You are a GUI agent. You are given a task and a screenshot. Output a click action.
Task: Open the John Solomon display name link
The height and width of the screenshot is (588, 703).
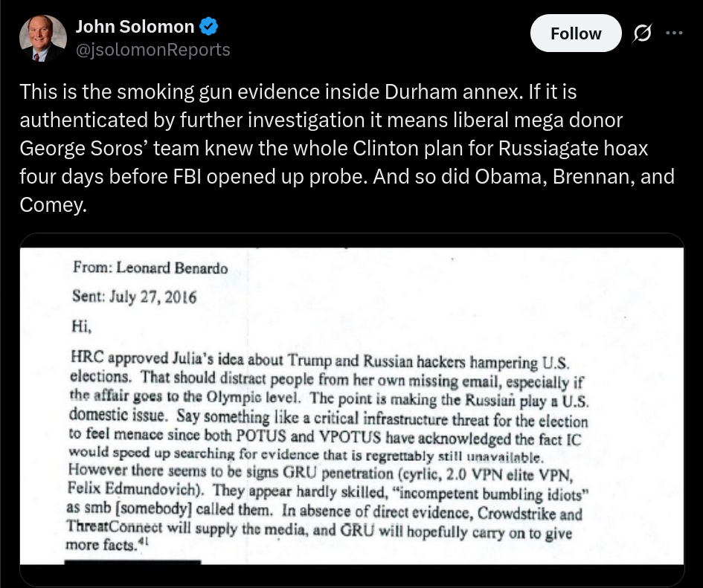pos(135,27)
